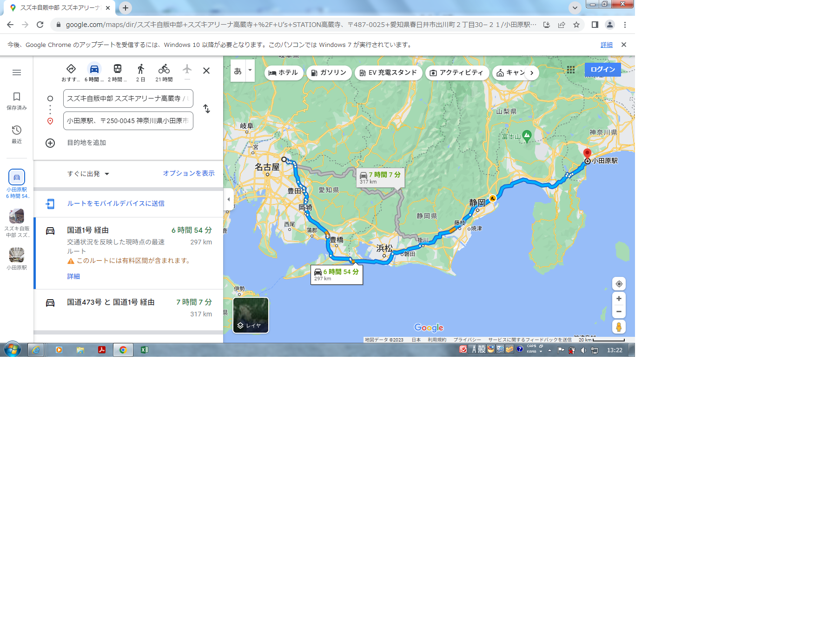Open the Google apps grid

[571, 70]
